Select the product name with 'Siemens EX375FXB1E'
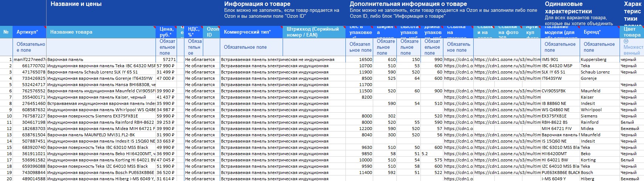 (x=101, y=116)
